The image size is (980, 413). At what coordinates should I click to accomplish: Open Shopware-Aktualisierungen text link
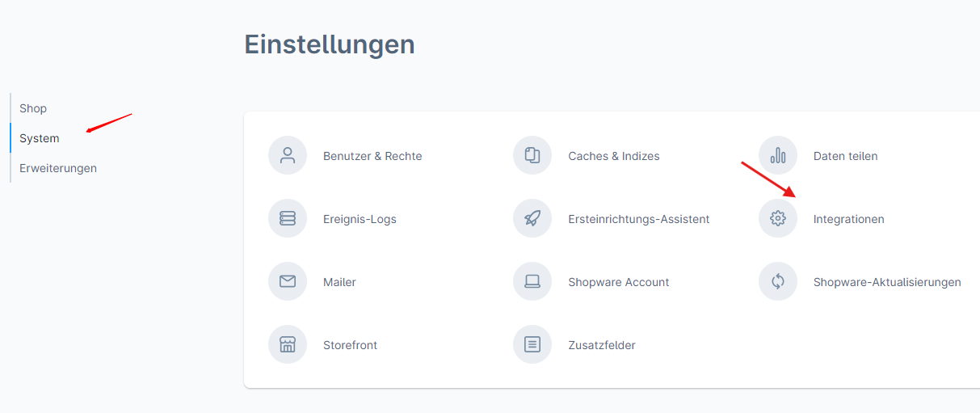[x=887, y=282]
